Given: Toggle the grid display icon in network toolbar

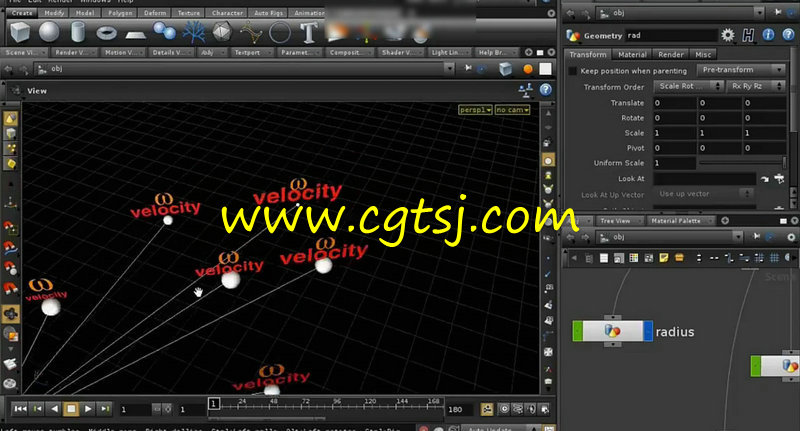Looking at the screenshot, I should (x=774, y=258).
